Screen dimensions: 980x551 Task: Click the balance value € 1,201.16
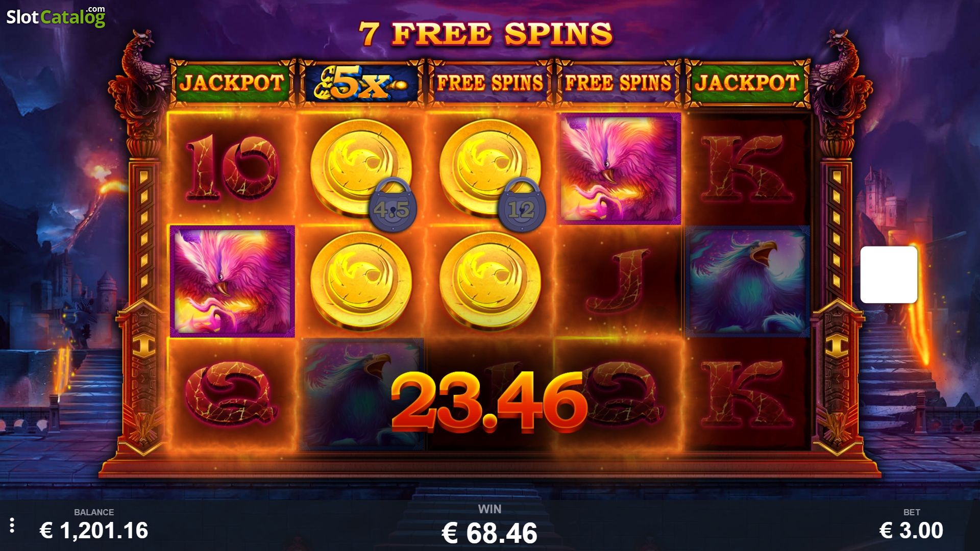point(94,531)
